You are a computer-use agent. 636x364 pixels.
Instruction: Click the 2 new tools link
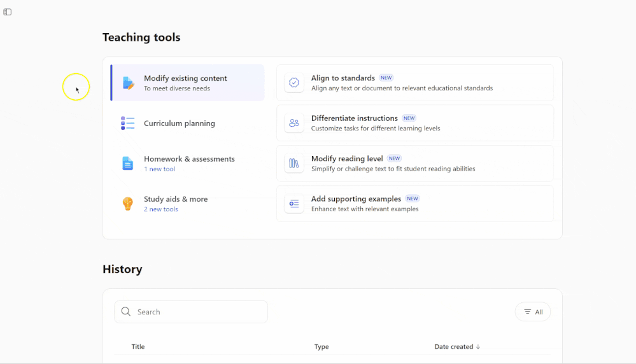point(161,209)
